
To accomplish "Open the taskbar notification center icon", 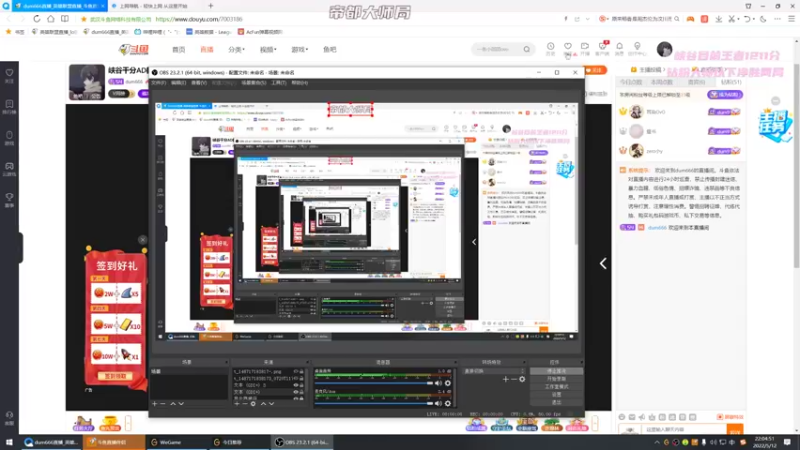I will pyautogui.click(x=787, y=442).
